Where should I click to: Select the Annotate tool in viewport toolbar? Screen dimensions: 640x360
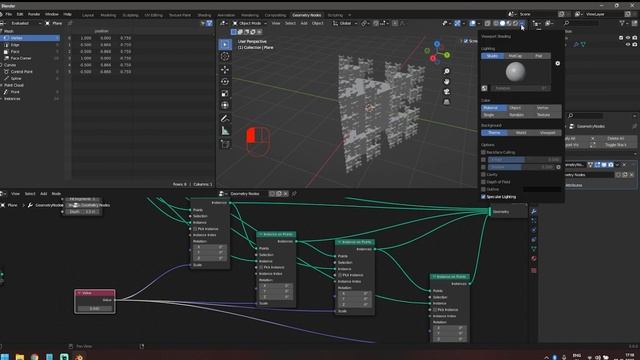(x=225, y=119)
